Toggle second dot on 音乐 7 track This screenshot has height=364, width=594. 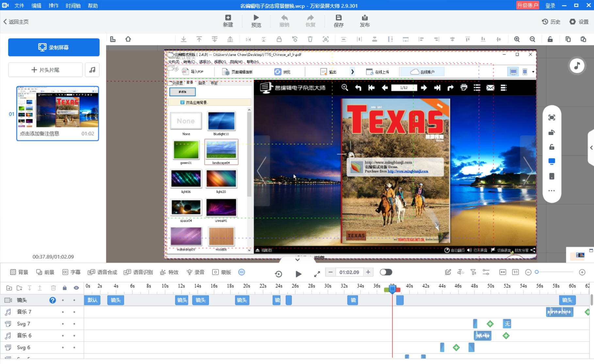point(74,312)
